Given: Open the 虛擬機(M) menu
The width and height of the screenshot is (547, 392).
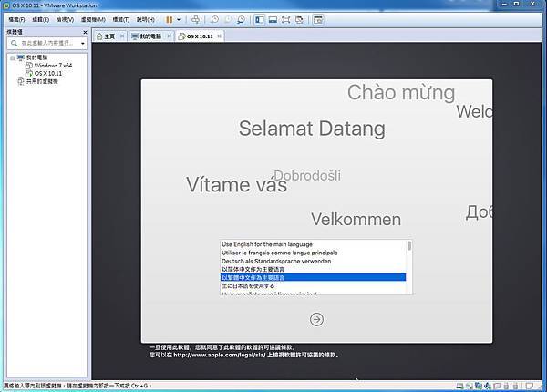Looking at the screenshot, I should click(x=93, y=20).
